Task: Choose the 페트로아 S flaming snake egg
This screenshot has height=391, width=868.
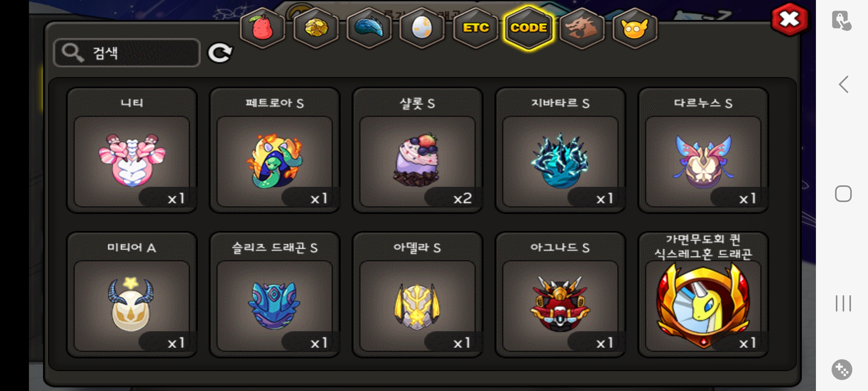Action: [275, 150]
